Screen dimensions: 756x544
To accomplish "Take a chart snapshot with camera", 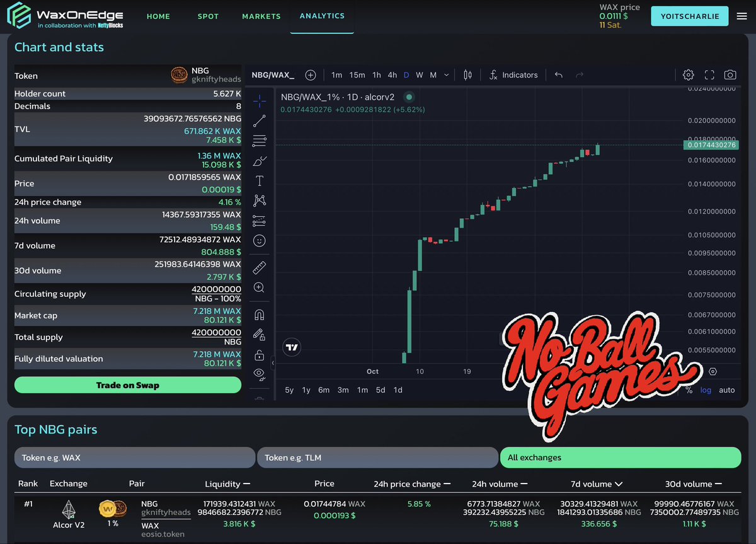I will point(730,75).
